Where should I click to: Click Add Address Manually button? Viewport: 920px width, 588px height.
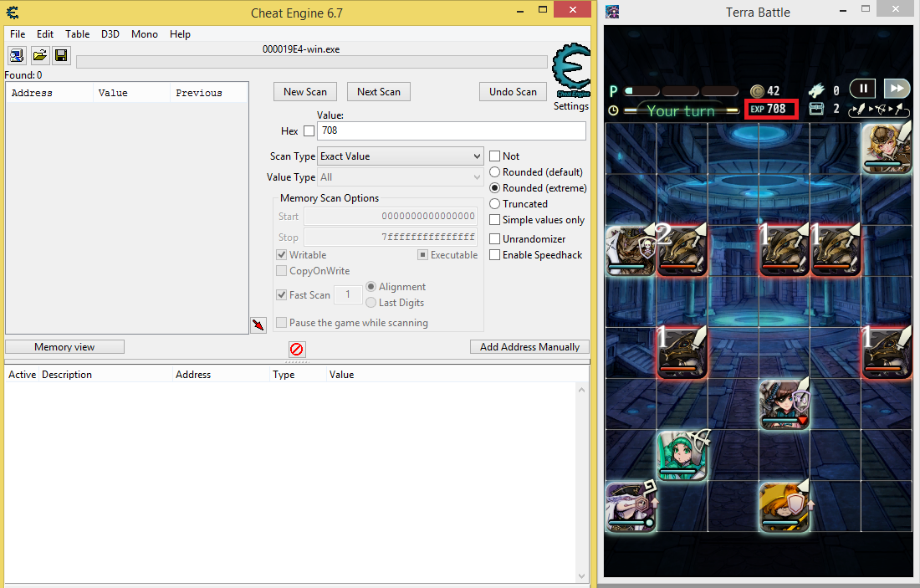529,347
